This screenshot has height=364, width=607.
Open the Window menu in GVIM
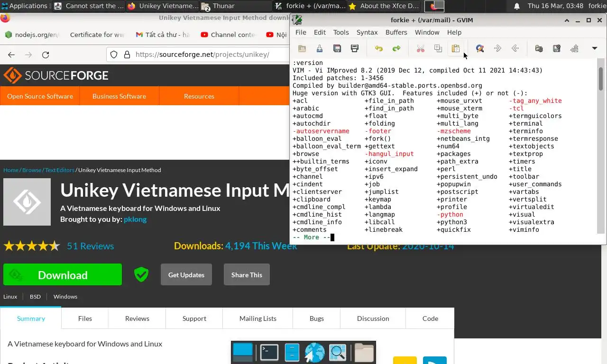pos(427,32)
